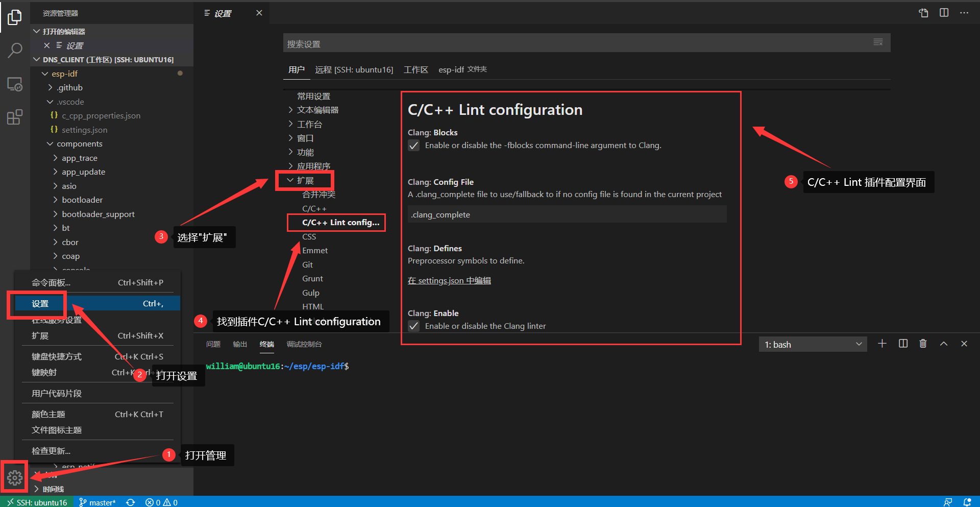Open the Explorer view in activity bar
Viewport: 980px width, 507px height.
tap(15, 17)
